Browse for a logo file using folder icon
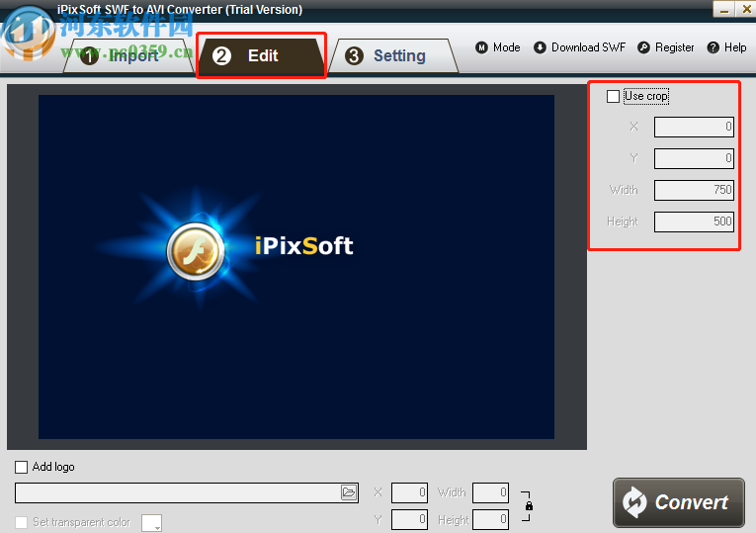The height and width of the screenshot is (533, 756). (349, 492)
